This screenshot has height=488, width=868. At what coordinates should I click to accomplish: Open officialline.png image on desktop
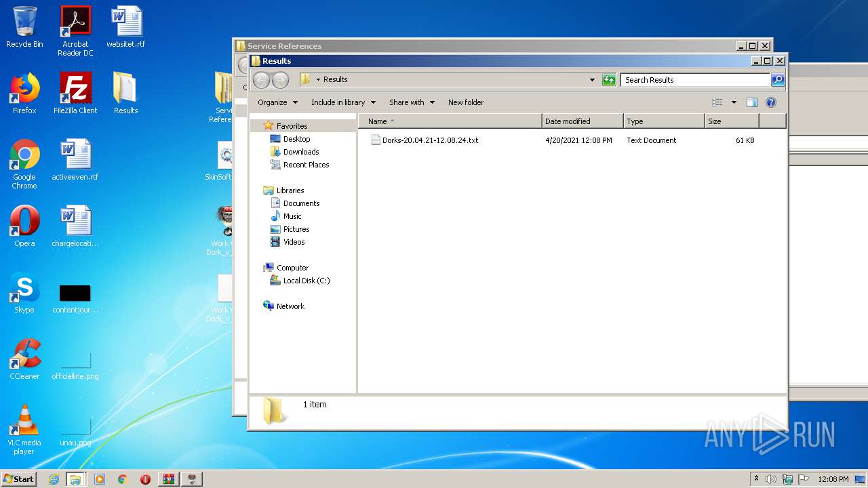75,366
